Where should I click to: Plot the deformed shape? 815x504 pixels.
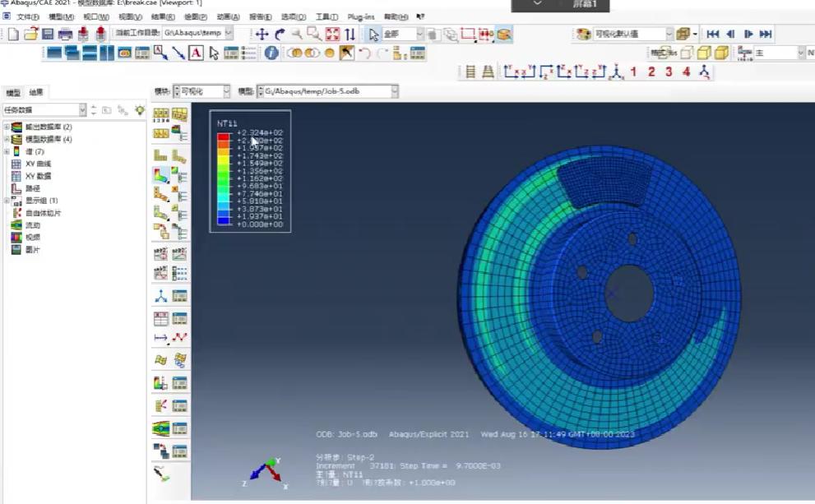coord(178,155)
